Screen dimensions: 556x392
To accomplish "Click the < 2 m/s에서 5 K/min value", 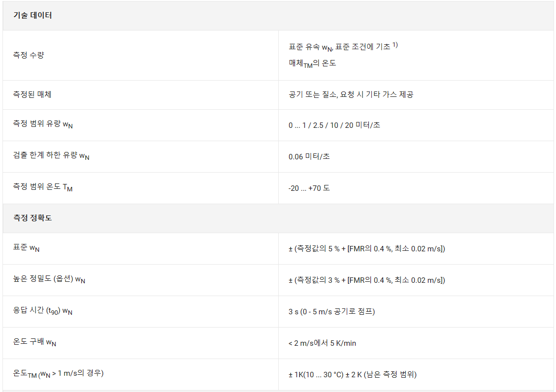I will pyautogui.click(x=323, y=343).
